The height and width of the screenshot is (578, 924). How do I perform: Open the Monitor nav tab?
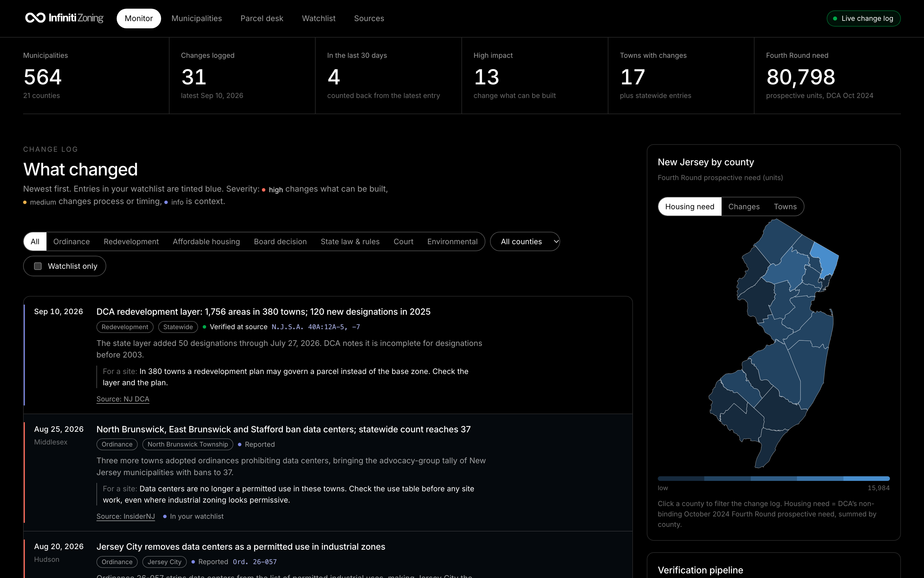139,18
